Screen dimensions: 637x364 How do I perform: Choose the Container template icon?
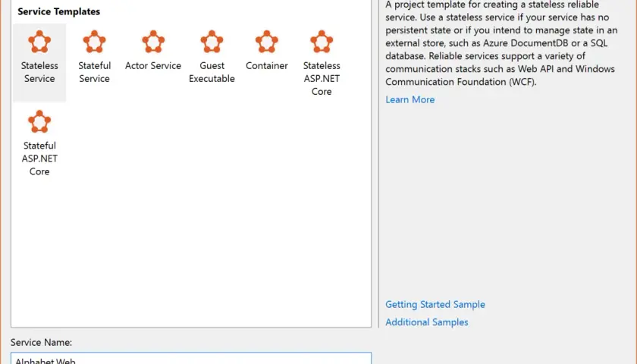266,42
